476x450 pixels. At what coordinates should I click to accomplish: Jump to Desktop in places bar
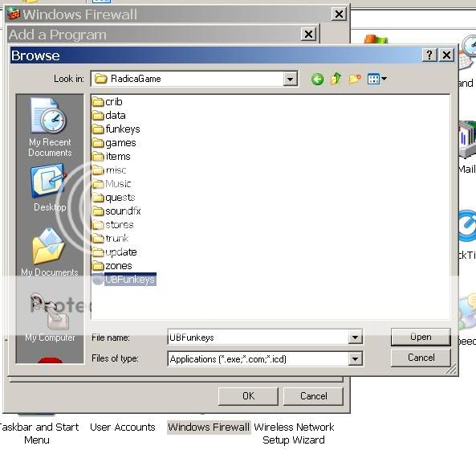tap(50, 188)
